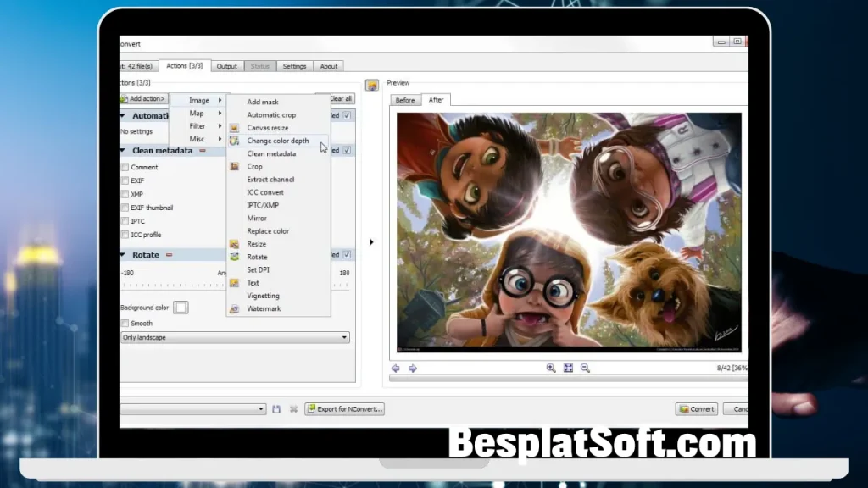Go to the next preview image
This screenshot has height=488, width=868.
coord(412,368)
